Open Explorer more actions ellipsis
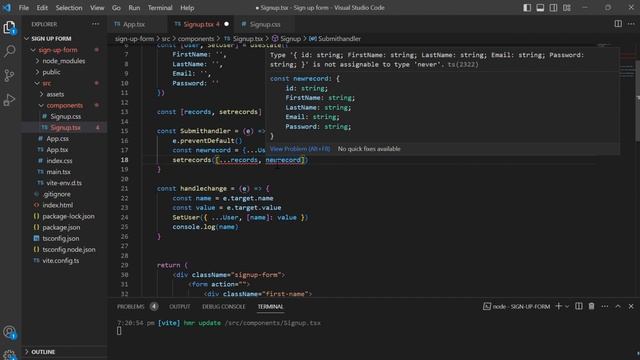The height and width of the screenshot is (360, 640). (x=96, y=24)
